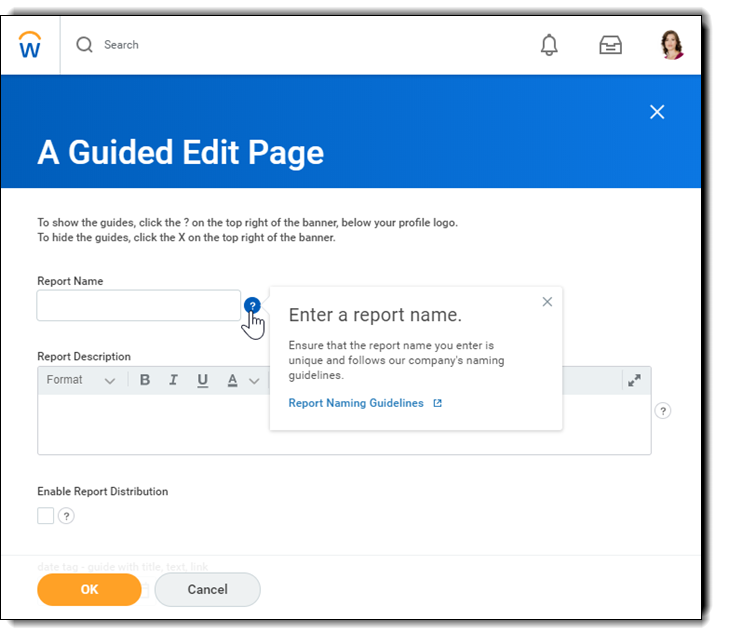Open the profile avatar menu

pos(672,45)
